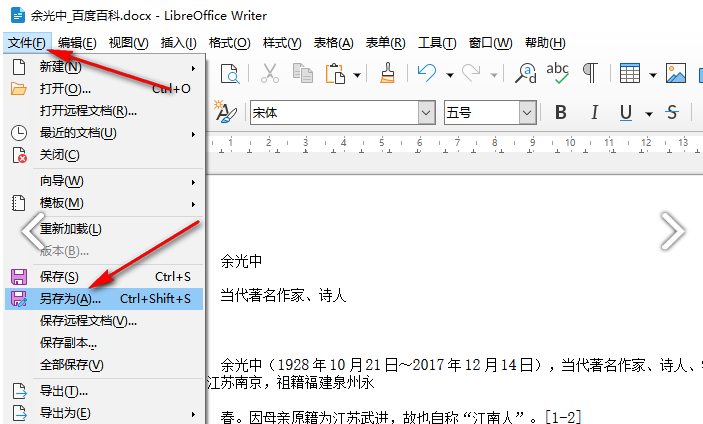Click the paragraph style brush icon

click(226, 112)
